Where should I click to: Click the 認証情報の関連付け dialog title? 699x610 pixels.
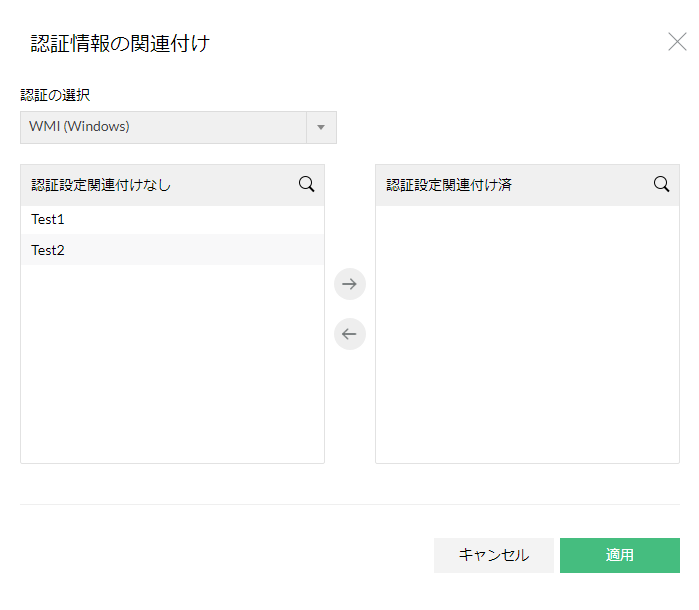click(120, 43)
